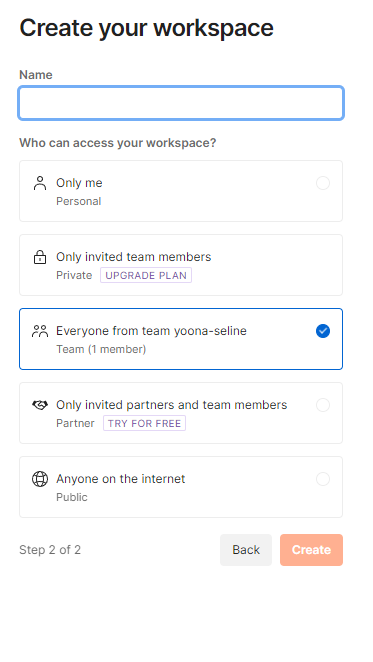Click the UPGRADE PLAN badge
Image resolution: width=373 pixels, height=662 pixels.
click(146, 275)
